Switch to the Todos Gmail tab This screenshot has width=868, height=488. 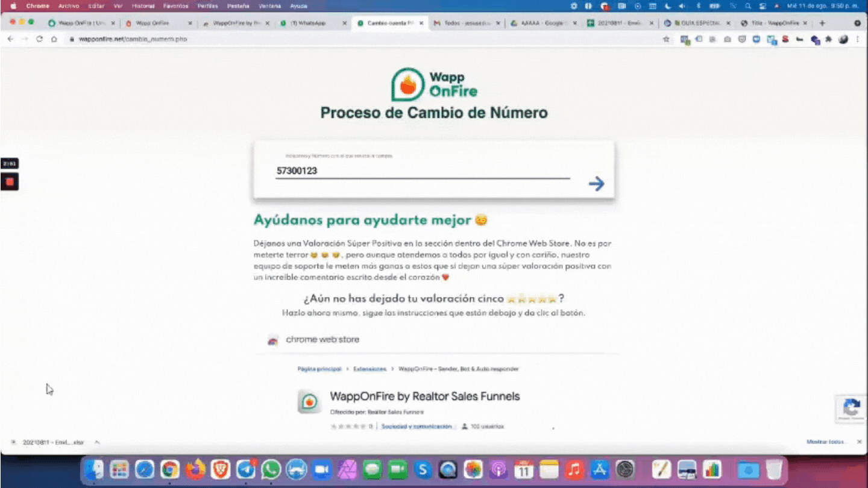467,23
